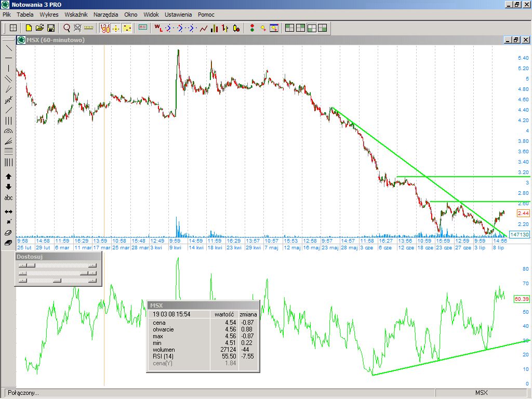Toggle the first window layout grid button
This screenshot has height=399, width=532.
(290, 28)
